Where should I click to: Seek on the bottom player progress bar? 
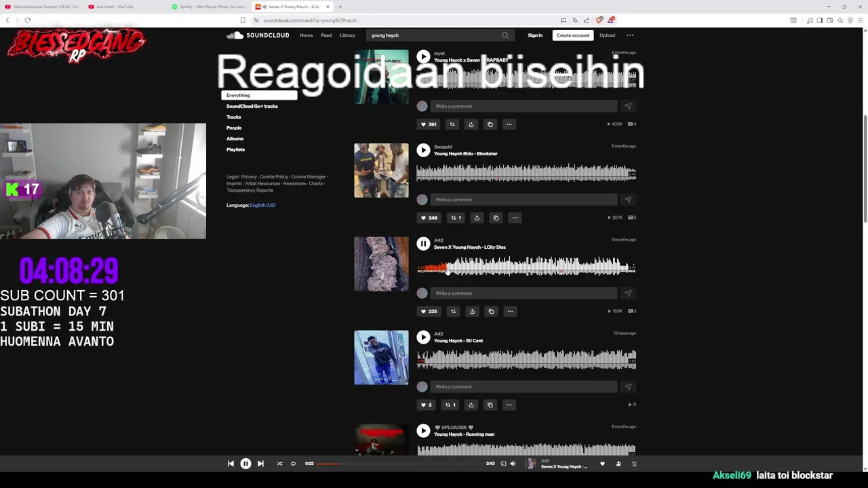(400, 464)
